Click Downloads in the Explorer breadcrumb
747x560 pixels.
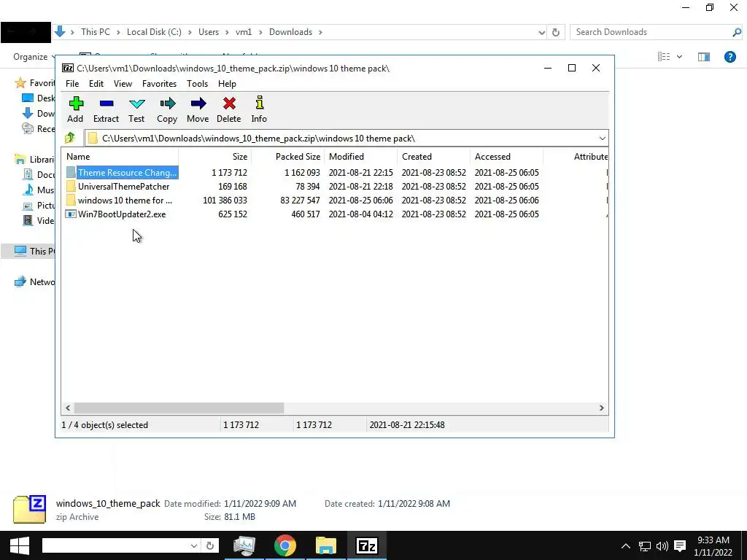[290, 32]
